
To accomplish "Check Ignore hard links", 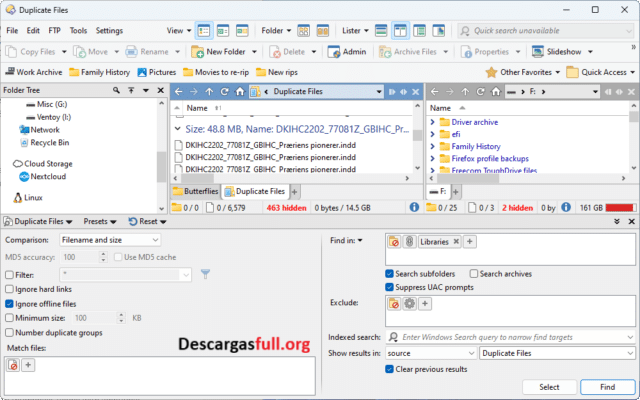I will [9, 289].
